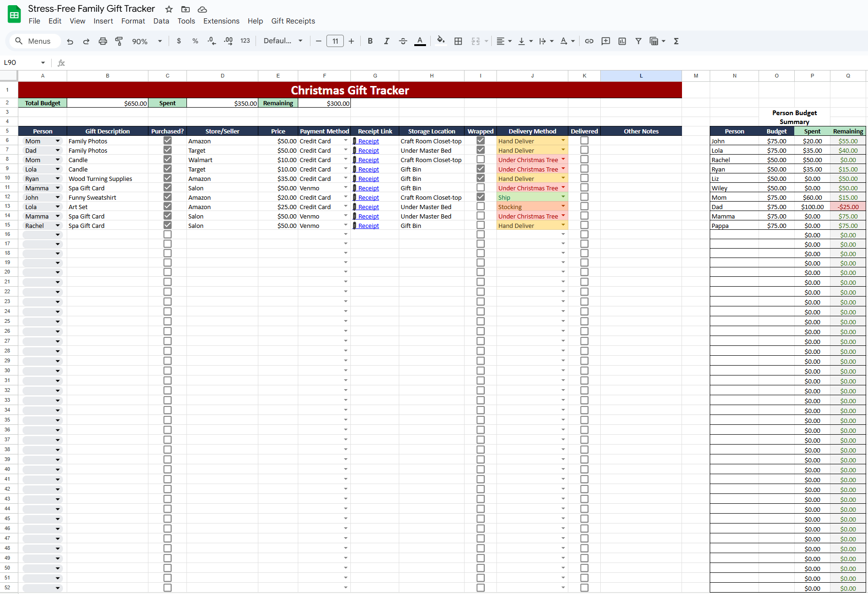Click the Name box showing L90
Screen dimensions: 868x594
pyautogui.click(x=23, y=63)
